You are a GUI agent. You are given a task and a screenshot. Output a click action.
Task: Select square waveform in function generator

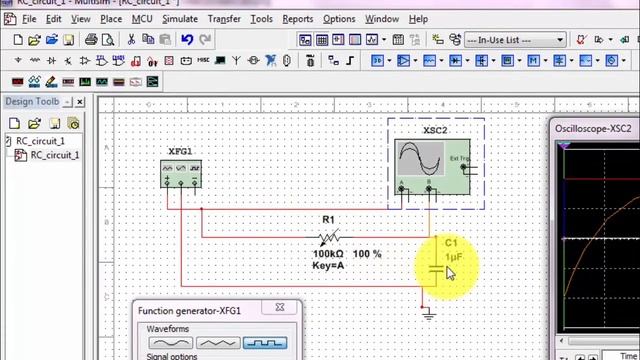(x=265, y=343)
